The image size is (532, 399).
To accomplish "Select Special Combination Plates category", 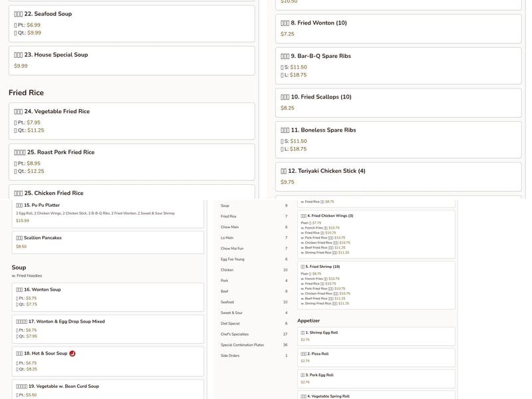I will coord(242,345).
